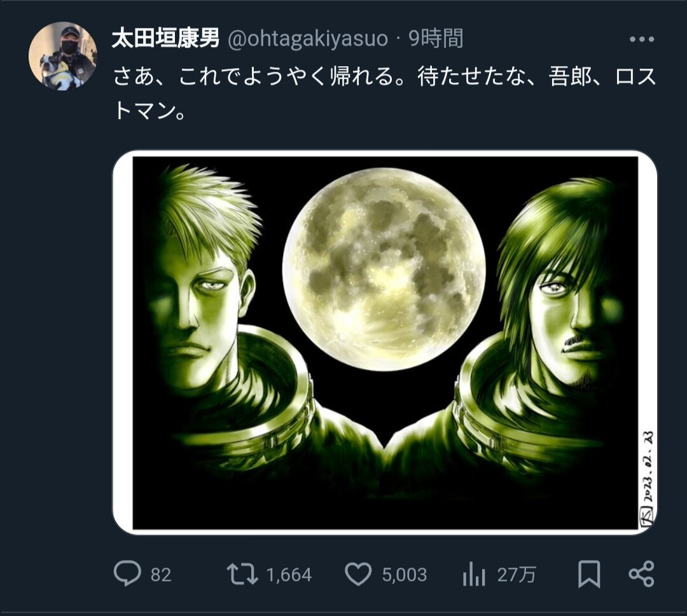Open 太田垣康男's profile avatar
This screenshot has height=616, width=687.
tap(62, 56)
